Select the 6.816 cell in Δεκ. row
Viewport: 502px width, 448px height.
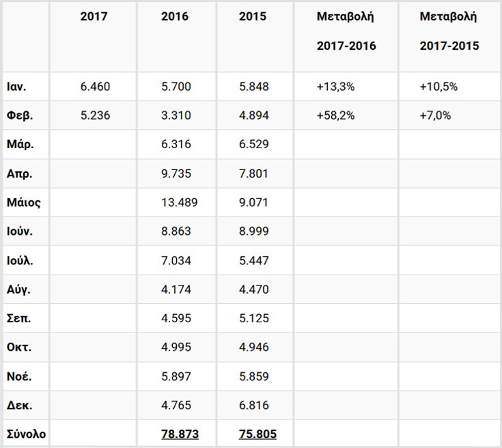pos(254,405)
